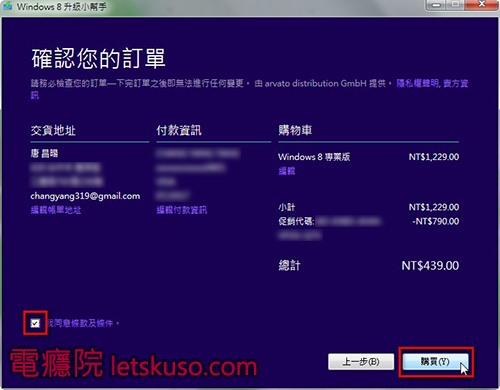Click the 總計 total label

289,266
